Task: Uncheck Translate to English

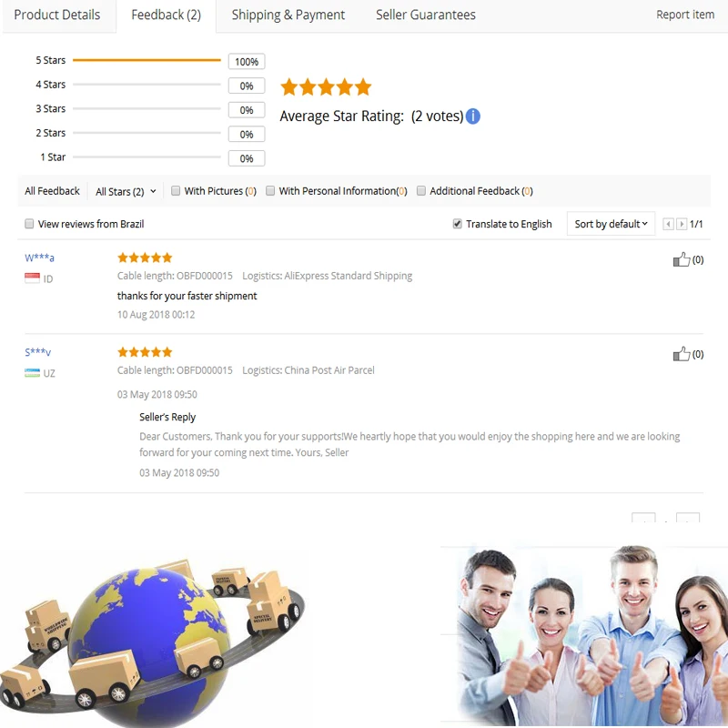Action: click(x=458, y=224)
